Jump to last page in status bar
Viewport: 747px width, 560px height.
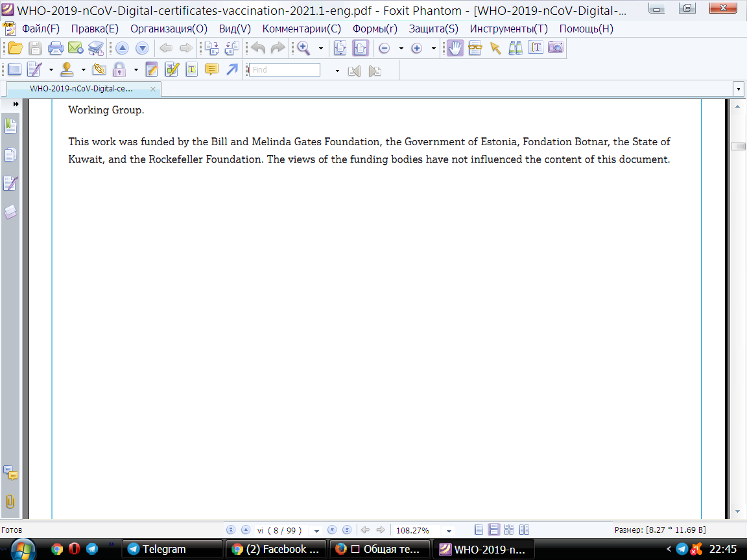point(348,530)
